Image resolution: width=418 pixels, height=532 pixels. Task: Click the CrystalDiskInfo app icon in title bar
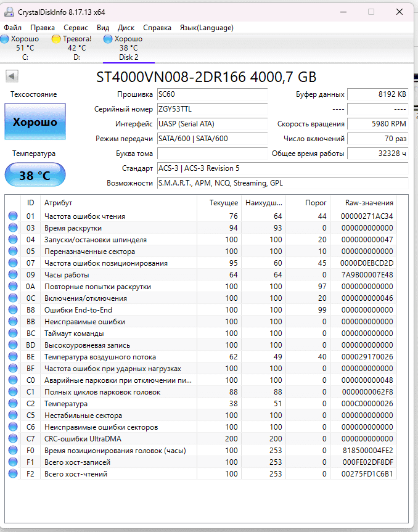[8, 12]
